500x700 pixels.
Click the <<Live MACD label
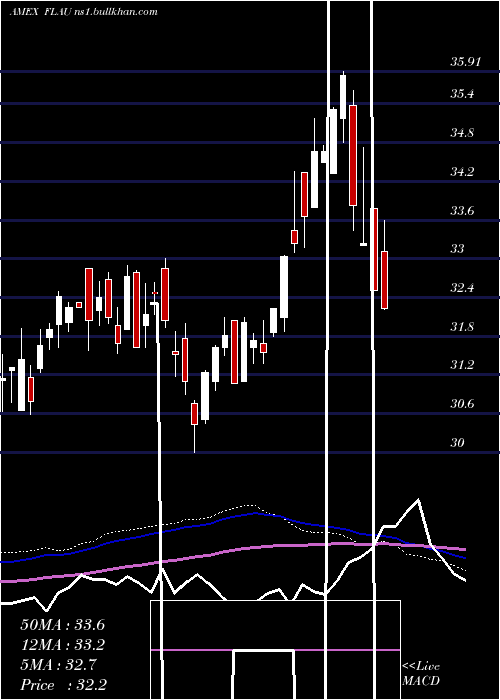point(421,673)
